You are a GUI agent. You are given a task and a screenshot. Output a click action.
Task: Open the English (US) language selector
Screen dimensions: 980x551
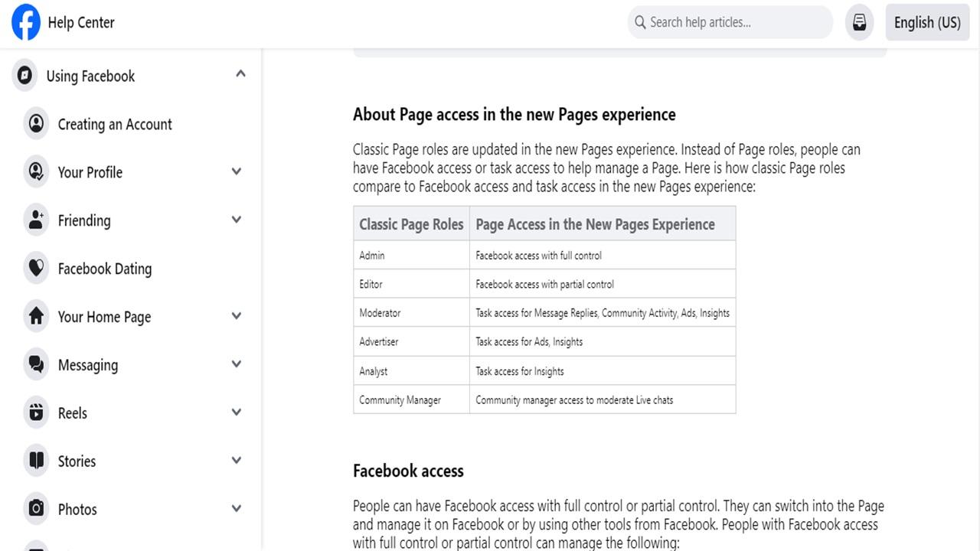click(927, 22)
